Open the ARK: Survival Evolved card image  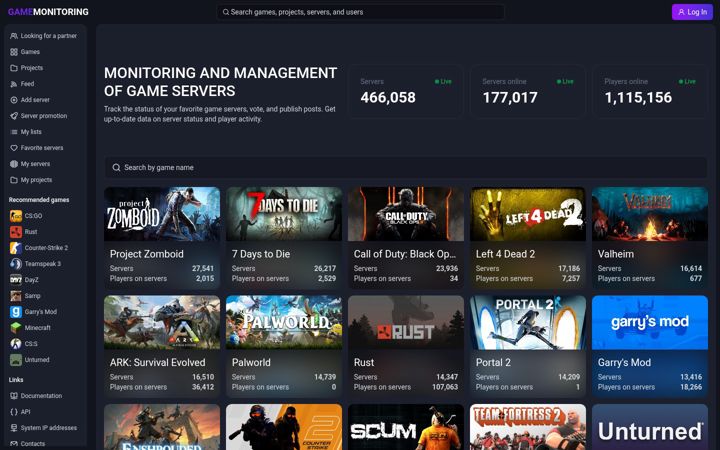162,322
